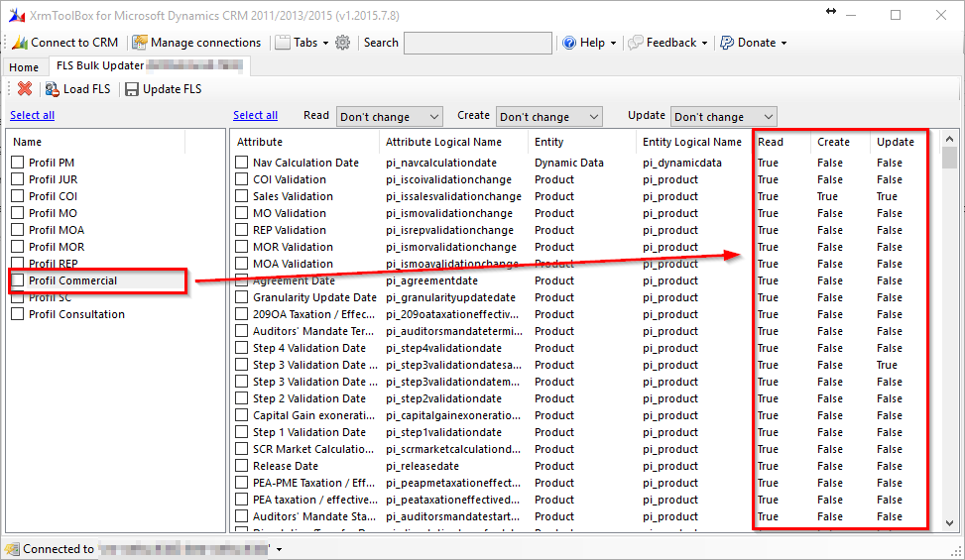Open the Create permission dropdown

pos(549,117)
